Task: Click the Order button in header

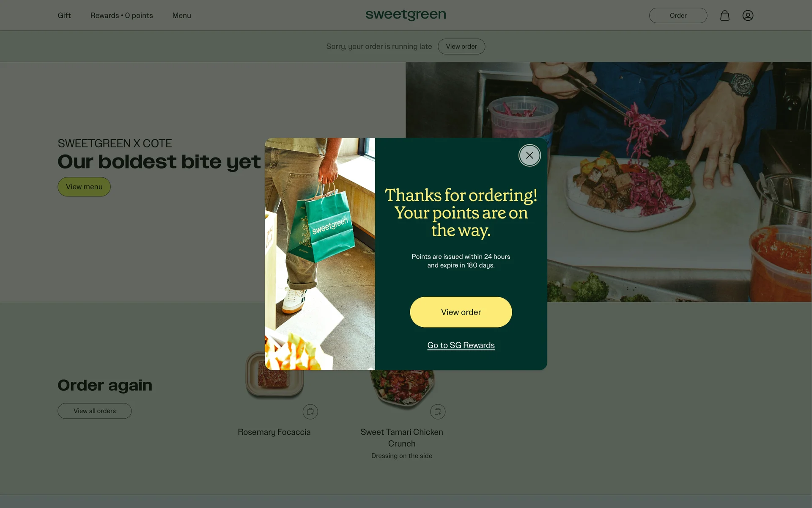Action: point(678,16)
